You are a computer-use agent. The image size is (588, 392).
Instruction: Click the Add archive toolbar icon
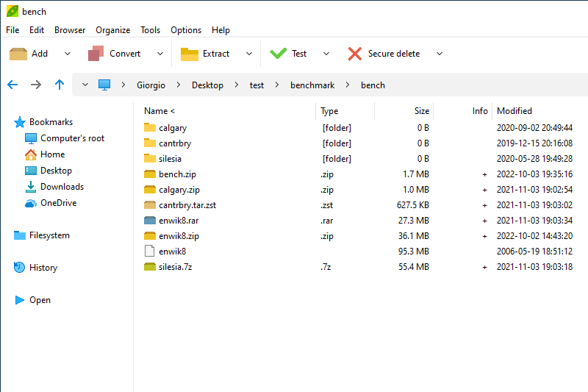[x=18, y=54]
